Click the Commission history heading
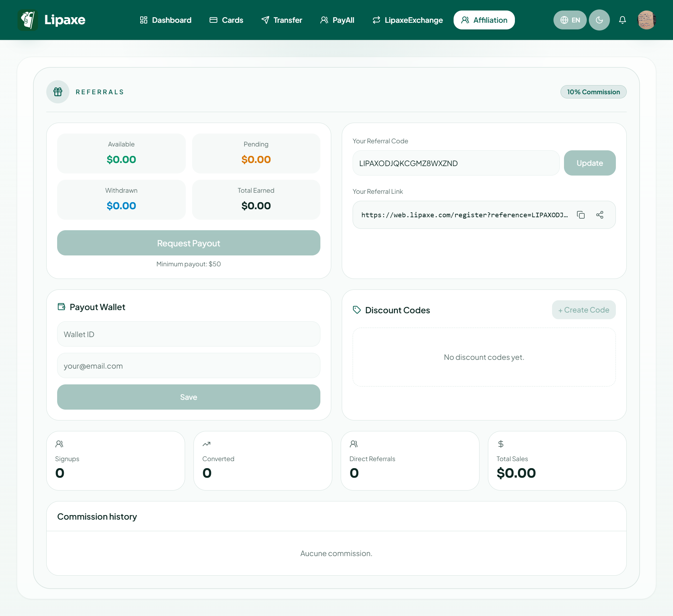Image resolution: width=673 pixels, height=616 pixels. click(x=97, y=516)
